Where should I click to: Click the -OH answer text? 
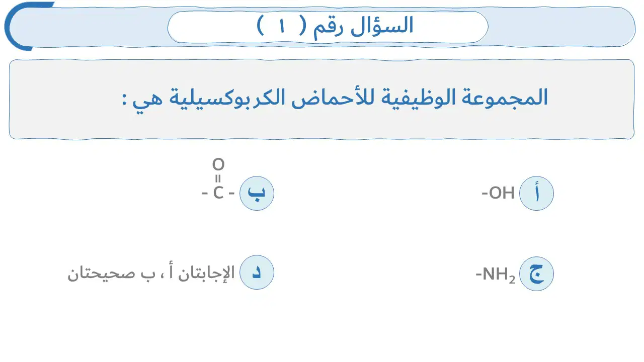pyautogui.click(x=498, y=193)
